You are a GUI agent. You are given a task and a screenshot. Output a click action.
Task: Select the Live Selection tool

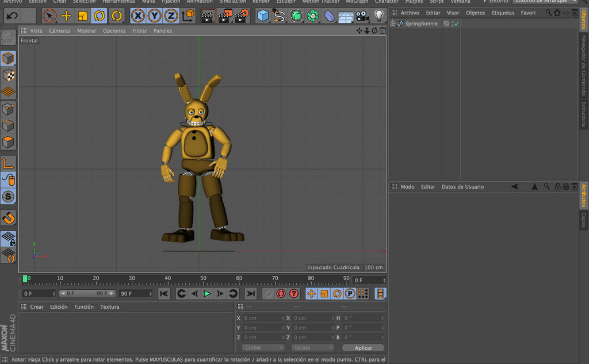tap(49, 16)
